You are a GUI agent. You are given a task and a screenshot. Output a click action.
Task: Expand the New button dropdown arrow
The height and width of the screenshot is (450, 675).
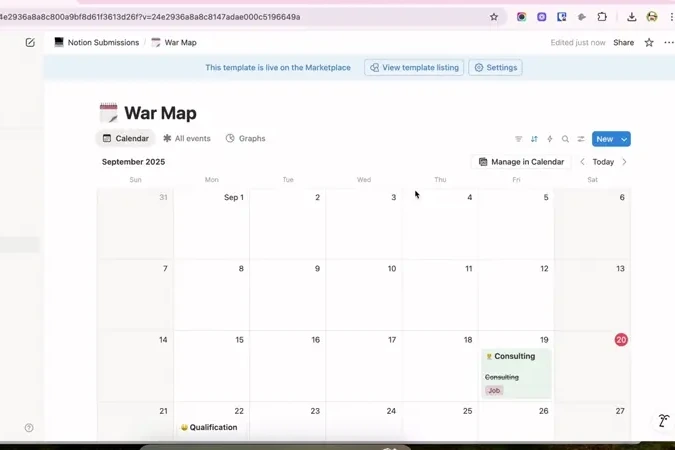click(624, 139)
